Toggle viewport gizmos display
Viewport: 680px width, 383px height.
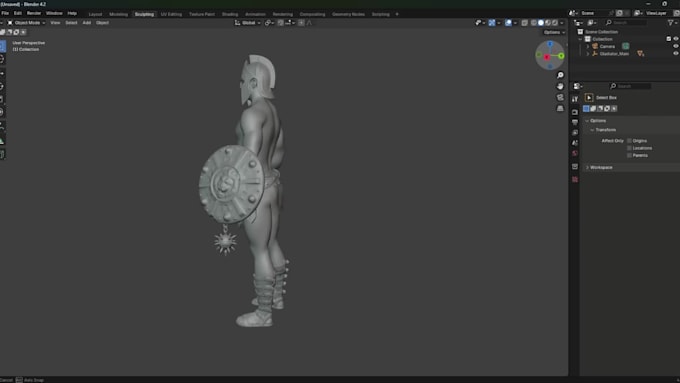click(x=492, y=23)
